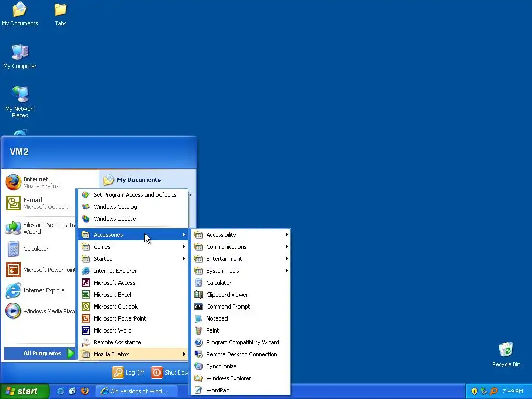Viewport: 532px width, 399px height.
Task: Launch Microsoft PowerPoint from All Programs list
Action: pos(134,318)
